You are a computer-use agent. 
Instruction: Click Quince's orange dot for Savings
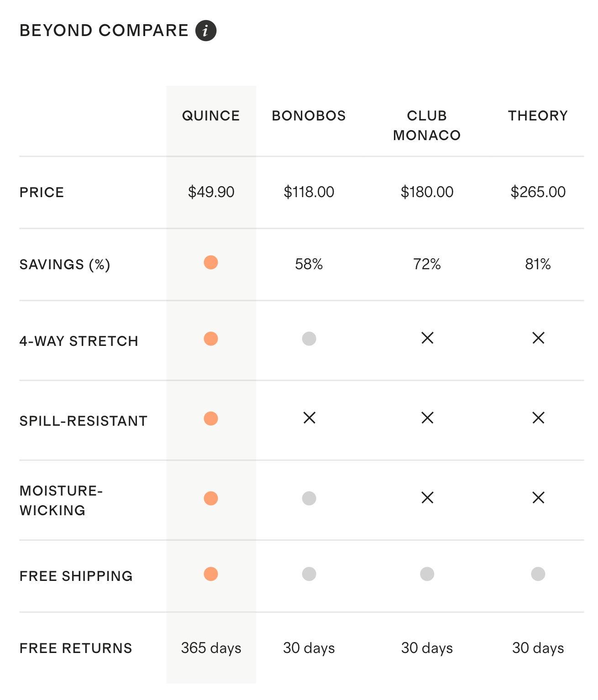click(x=211, y=262)
